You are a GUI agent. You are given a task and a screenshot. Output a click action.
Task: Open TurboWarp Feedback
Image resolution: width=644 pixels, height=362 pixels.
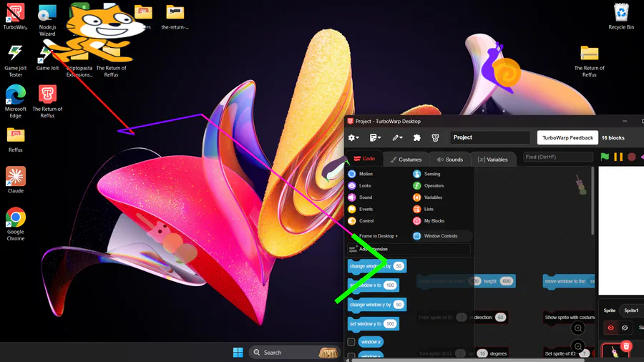[x=567, y=137]
